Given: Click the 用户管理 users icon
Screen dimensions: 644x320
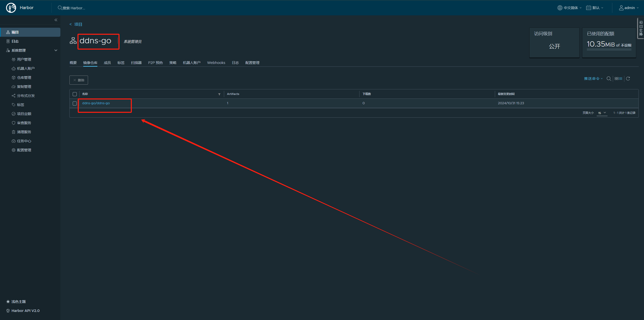Looking at the screenshot, I should pyautogui.click(x=14, y=59).
